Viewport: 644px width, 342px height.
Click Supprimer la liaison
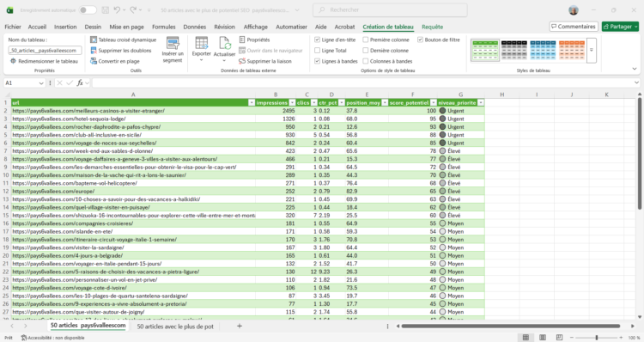(265, 61)
